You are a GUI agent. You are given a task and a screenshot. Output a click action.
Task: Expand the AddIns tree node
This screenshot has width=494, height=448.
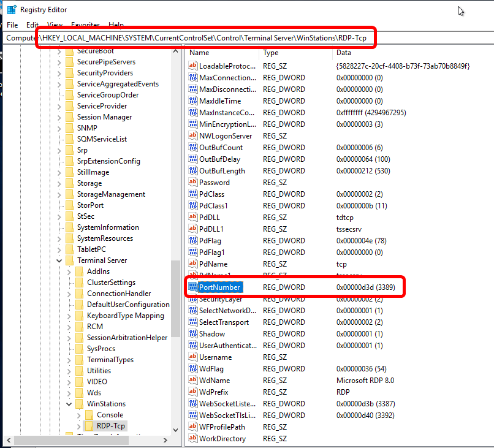[x=69, y=272]
